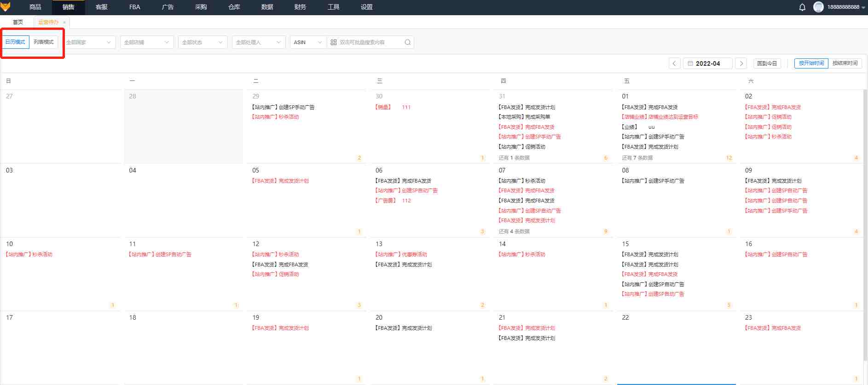This screenshot has width=868, height=385.
Task: Open the 仓库 menu
Action: click(x=234, y=7)
